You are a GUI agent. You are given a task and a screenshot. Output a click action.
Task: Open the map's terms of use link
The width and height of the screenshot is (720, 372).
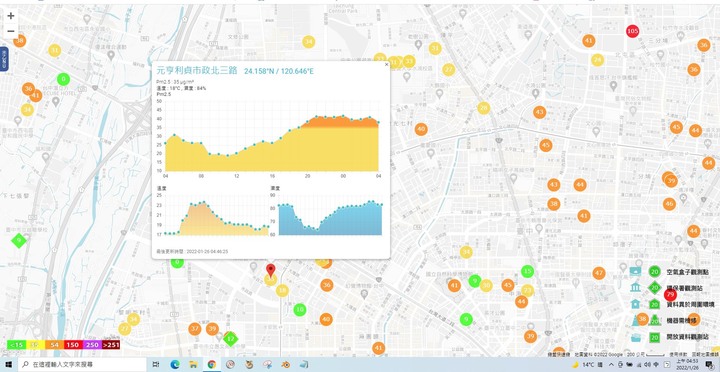pos(677,355)
